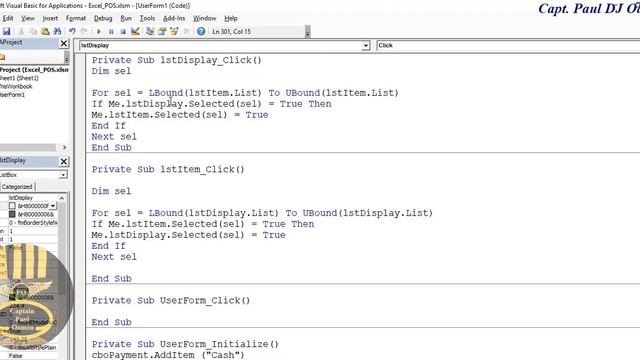Viewport: 640px width, 360px height.
Task: Open the Properties object selector dropdown
Action: coord(63,175)
